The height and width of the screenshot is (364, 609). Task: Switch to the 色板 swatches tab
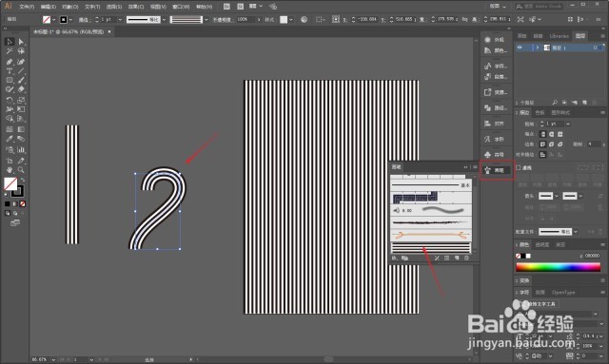coord(540,112)
